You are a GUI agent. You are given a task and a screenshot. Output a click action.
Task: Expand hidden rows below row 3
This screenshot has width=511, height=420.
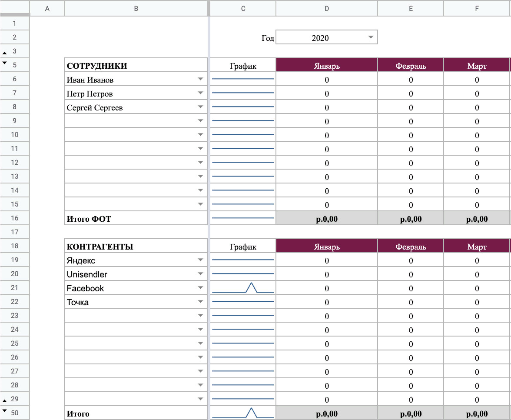pyautogui.click(x=4, y=53)
